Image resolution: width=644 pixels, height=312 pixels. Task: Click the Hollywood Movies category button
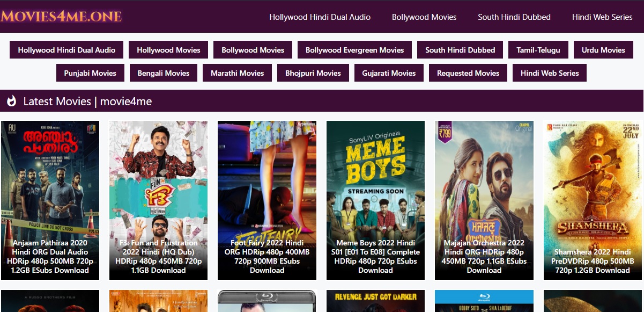click(168, 50)
